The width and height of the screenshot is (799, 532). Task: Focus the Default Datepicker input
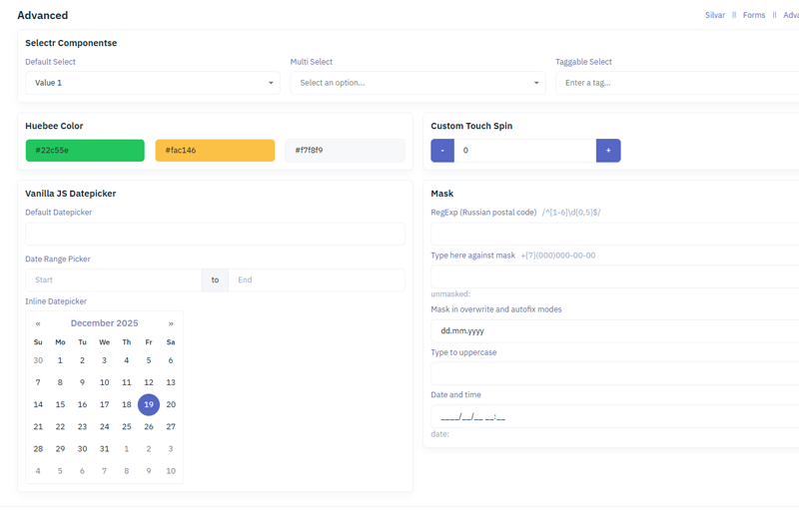point(215,234)
